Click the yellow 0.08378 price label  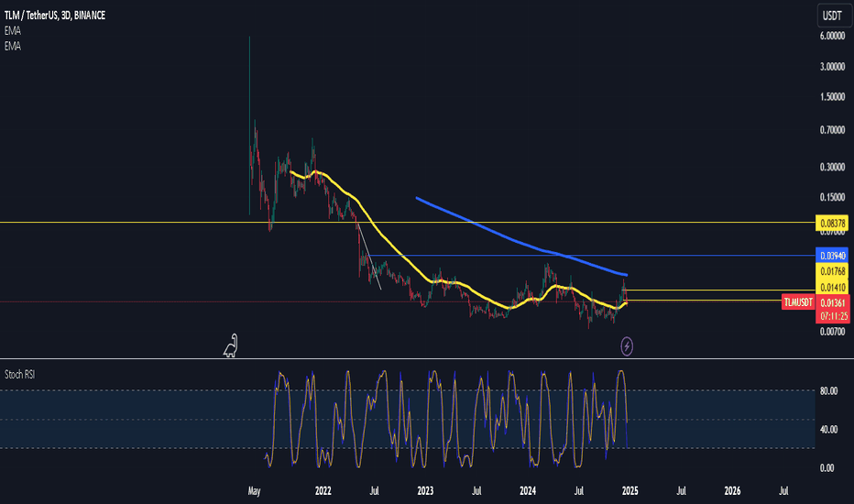[833, 223]
